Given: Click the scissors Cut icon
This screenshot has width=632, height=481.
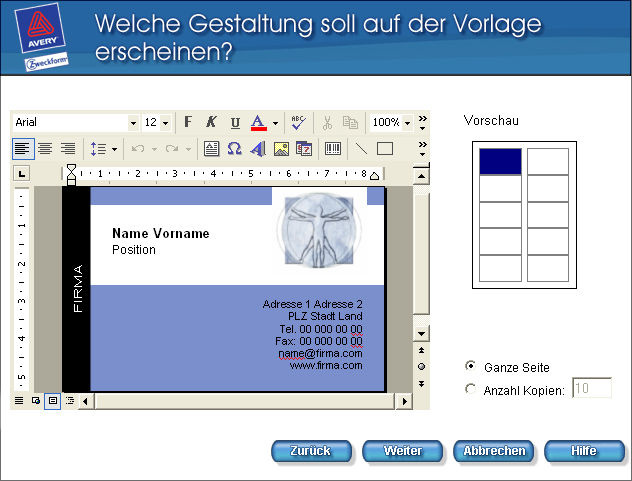Looking at the screenshot, I should (x=327, y=122).
